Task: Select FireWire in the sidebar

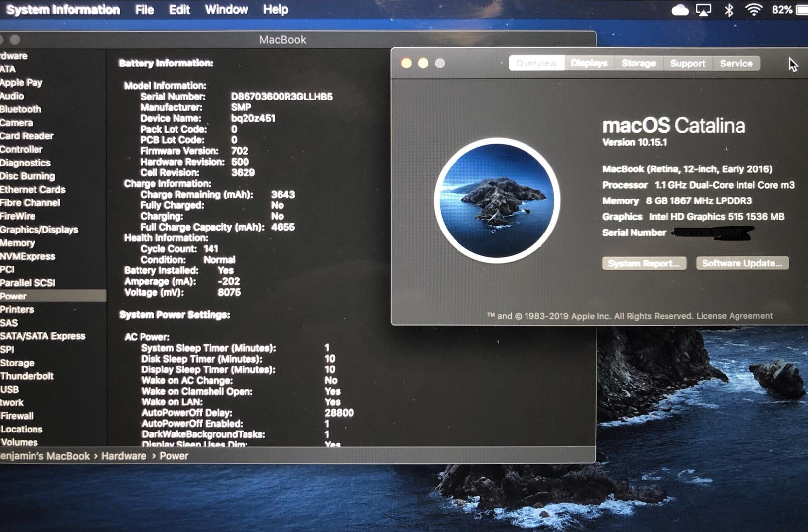Action: coord(18,216)
